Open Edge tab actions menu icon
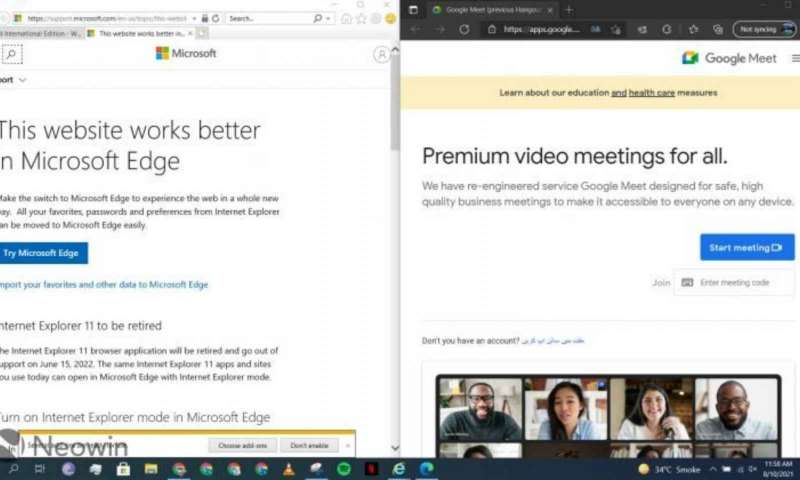Image resolution: width=800 pixels, height=480 pixels. [x=413, y=10]
